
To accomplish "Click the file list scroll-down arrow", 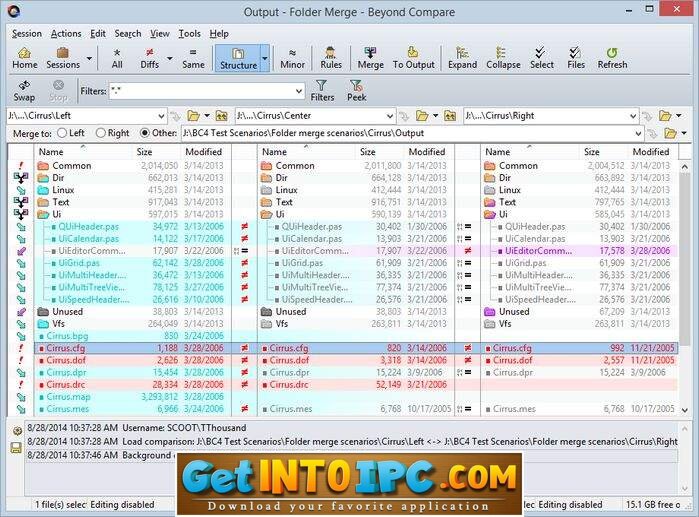I will point(685,410).
